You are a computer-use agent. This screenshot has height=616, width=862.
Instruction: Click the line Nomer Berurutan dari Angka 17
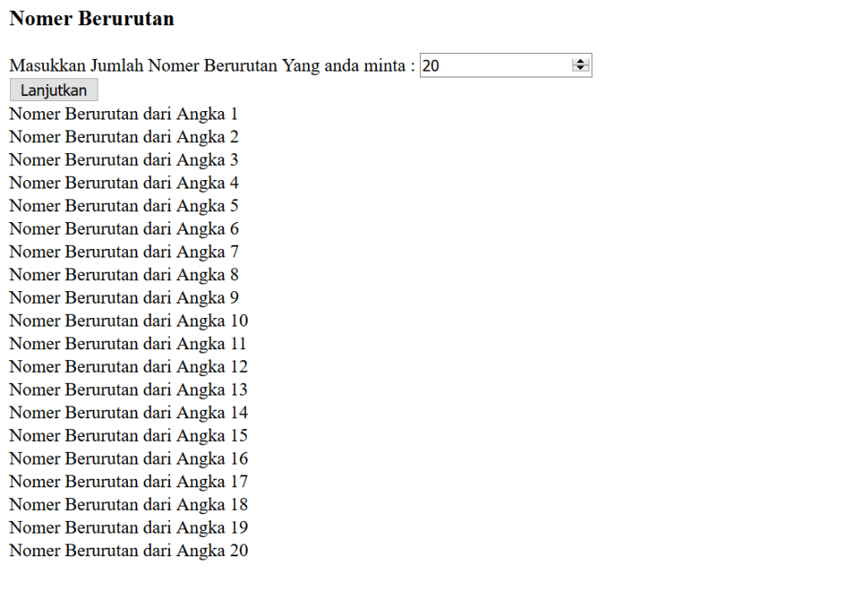click(128, 481)
